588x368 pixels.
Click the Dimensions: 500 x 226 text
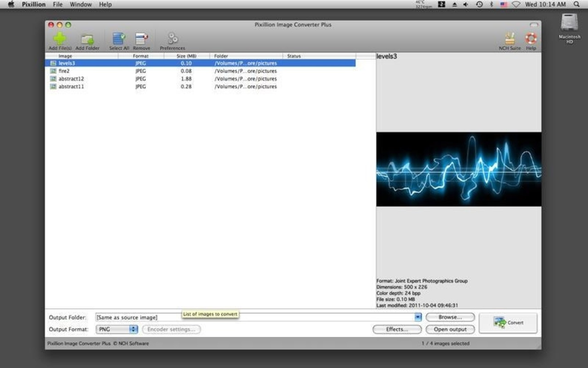[x=402, y=287]
